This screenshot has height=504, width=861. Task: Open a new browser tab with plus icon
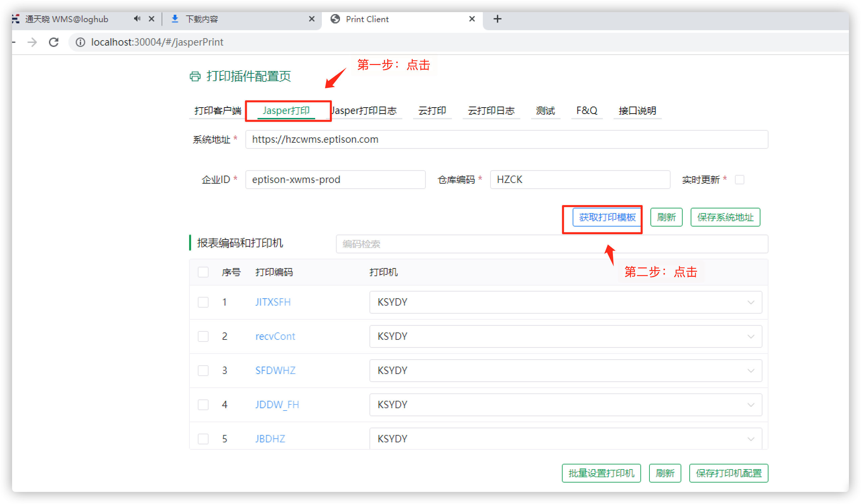click(498, 19)
